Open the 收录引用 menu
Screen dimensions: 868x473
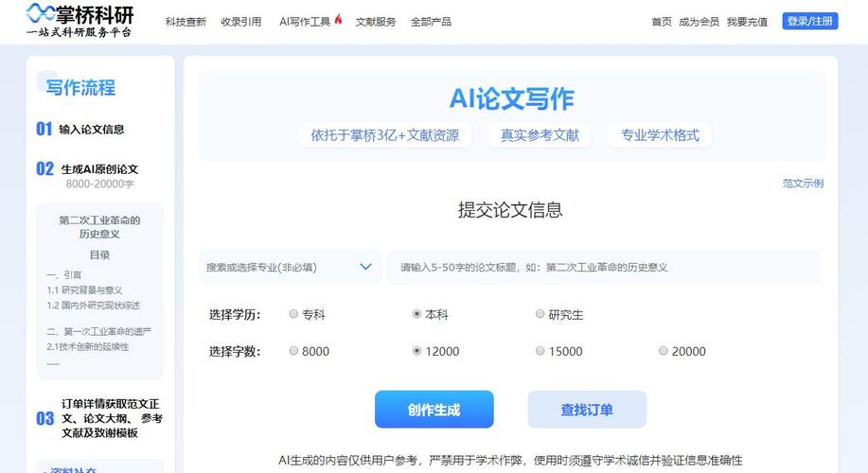pyautogui.click(x=240, y=22)
